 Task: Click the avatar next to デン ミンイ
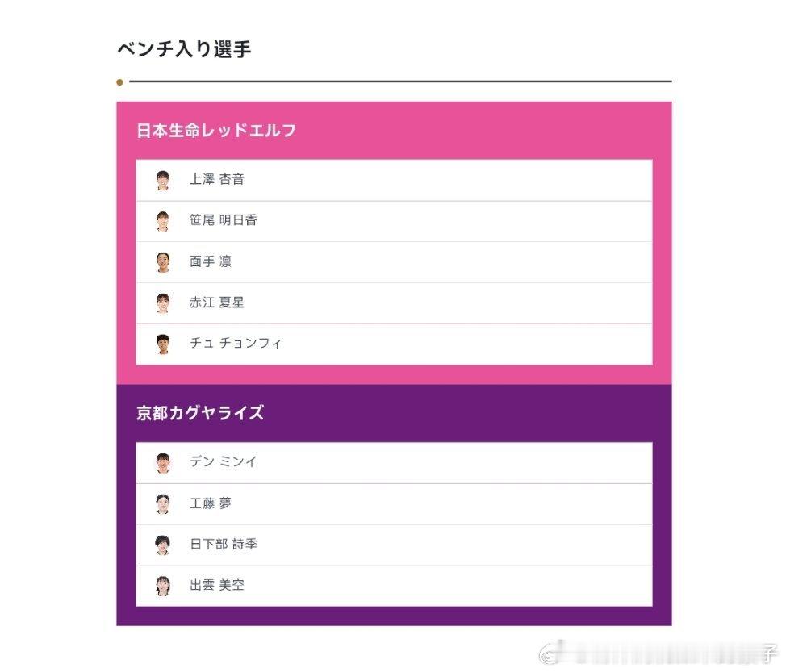163,463
